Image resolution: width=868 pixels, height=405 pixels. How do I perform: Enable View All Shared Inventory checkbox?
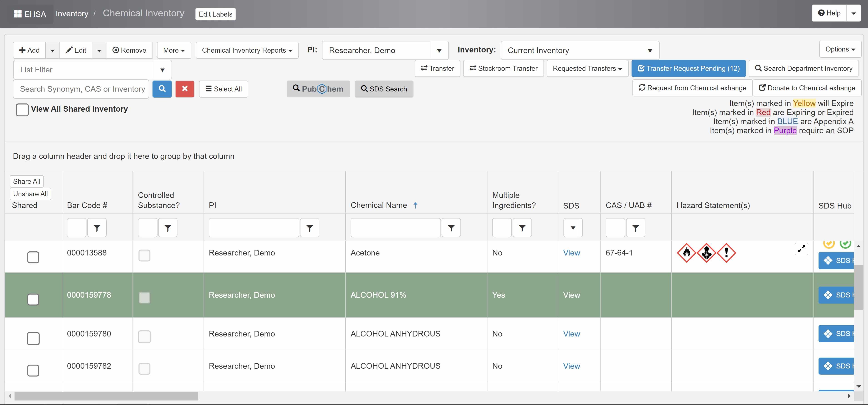point(22,110)
